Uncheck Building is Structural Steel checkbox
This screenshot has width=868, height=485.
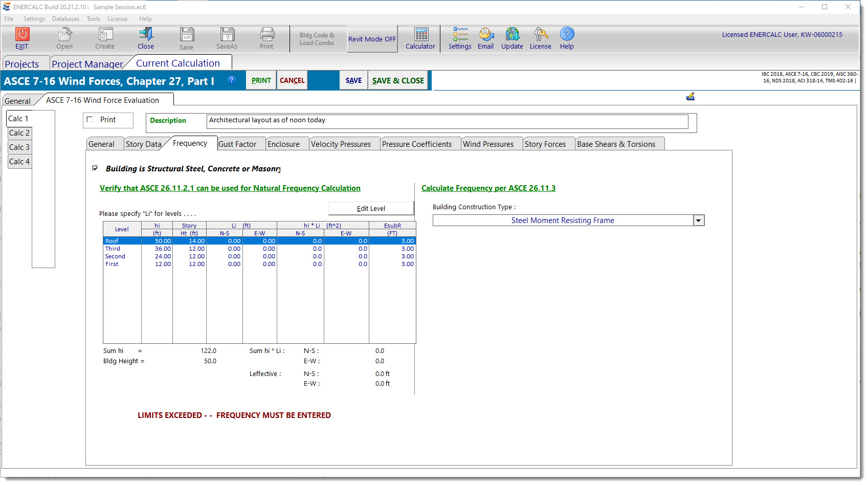coord(95,168)
